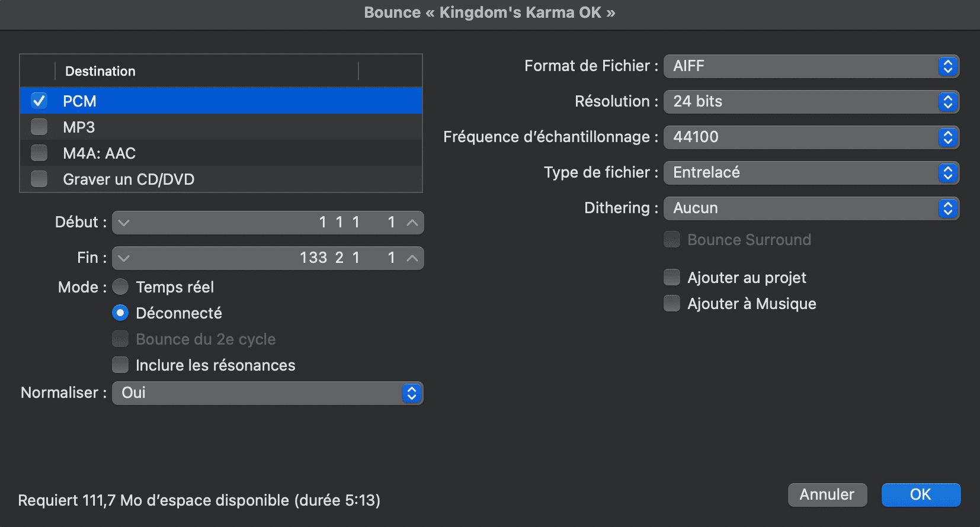The width and height of the screenshot is (980, 527).
Task: Tick the M4A: AAC destination checkbox
Action: [39, 153]
